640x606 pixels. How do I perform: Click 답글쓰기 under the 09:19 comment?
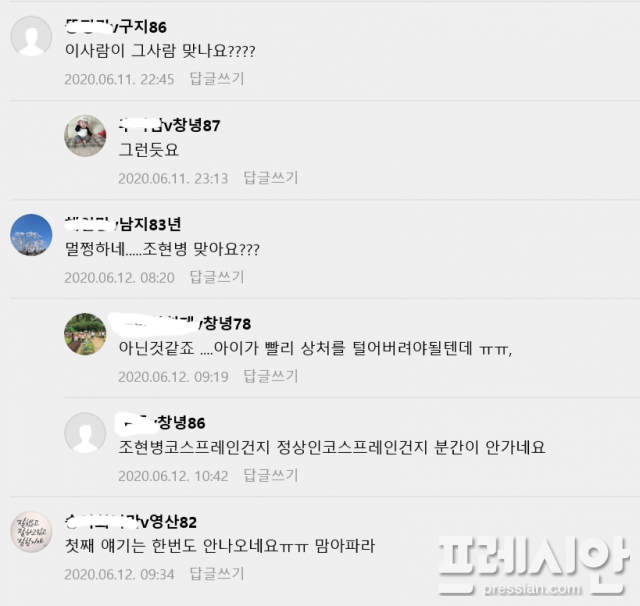pyautogui.click(x=271, y=376)
